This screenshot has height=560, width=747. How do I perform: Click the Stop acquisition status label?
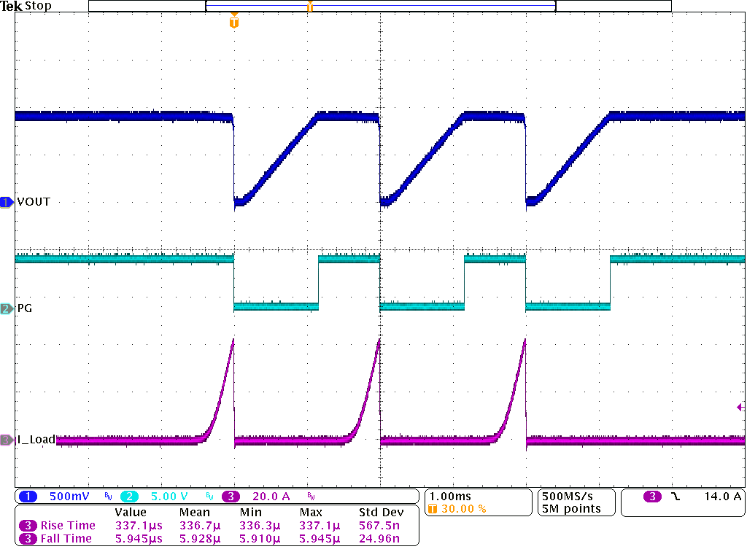pos(38,6)
